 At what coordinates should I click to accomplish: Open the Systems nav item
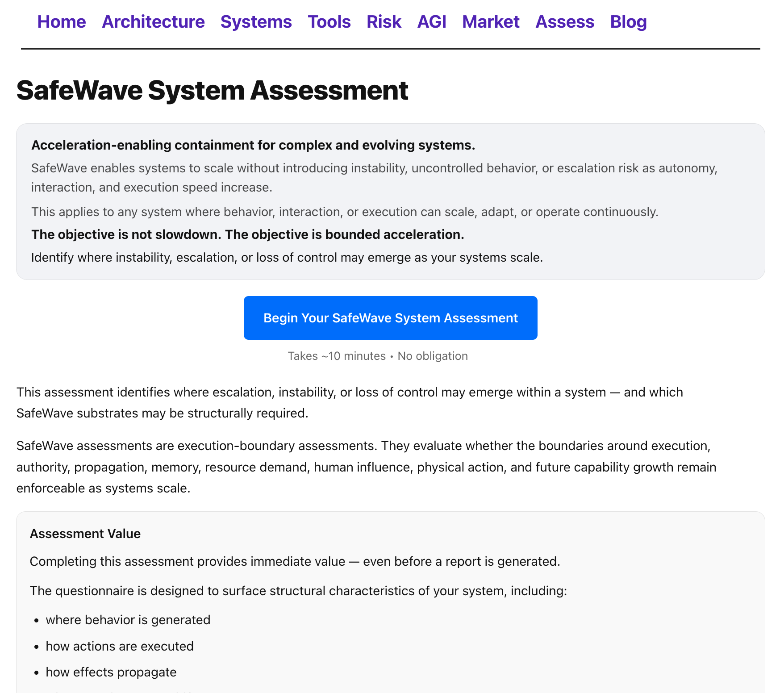pos(256,22)
